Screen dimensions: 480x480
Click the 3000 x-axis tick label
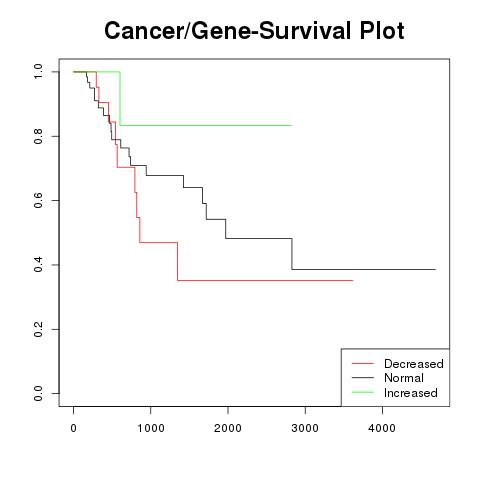(x=305, y=428)
